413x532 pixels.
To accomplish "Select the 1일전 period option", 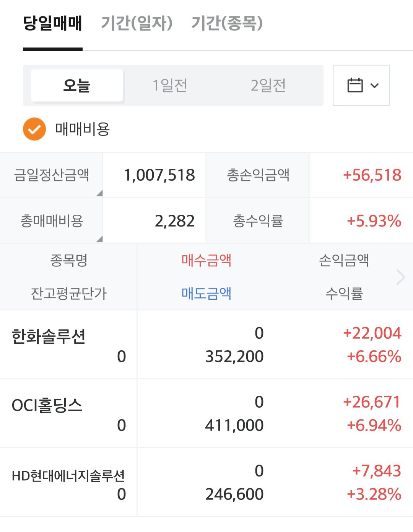I will (170, 85).
